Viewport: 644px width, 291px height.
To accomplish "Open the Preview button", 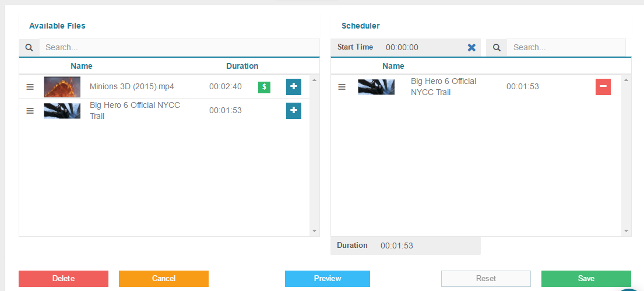I will 328,279.
